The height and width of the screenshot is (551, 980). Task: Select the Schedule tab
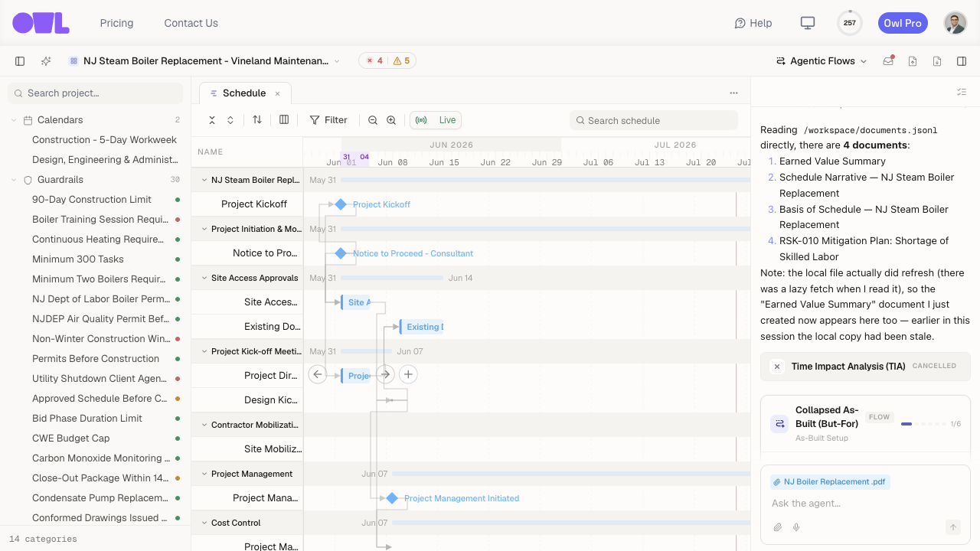point(243,93)
